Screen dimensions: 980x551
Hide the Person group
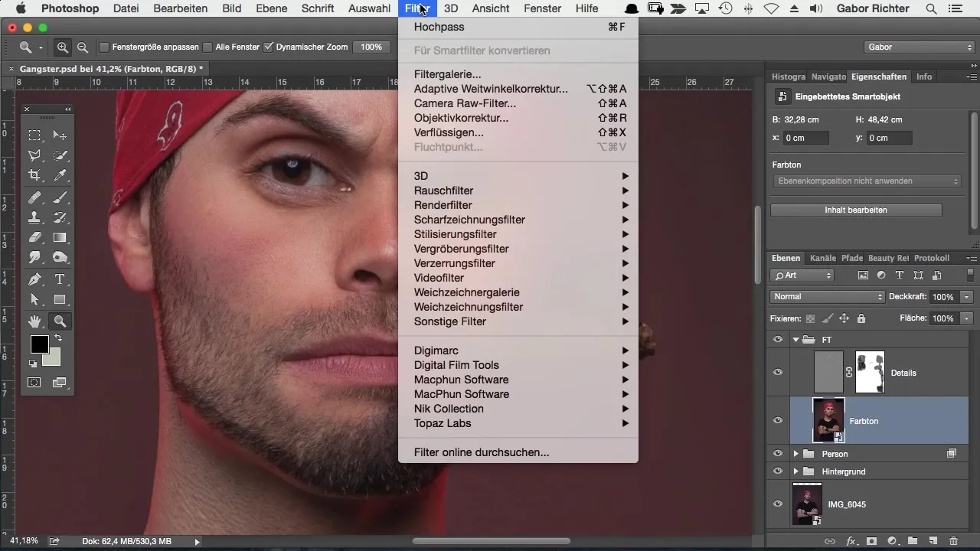778,454
